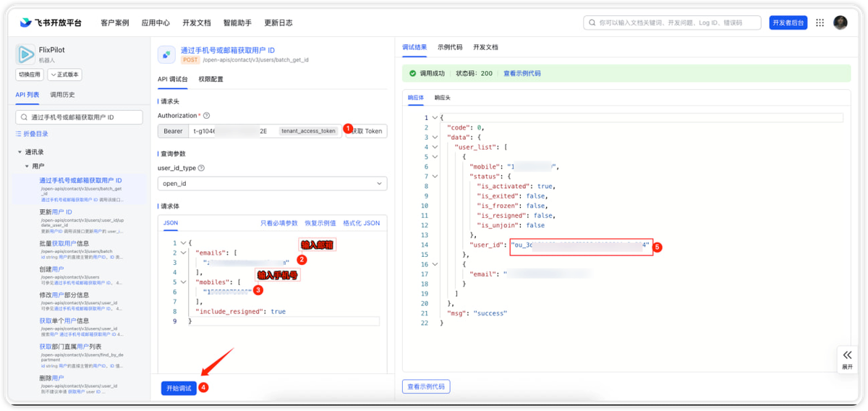
Task: Click the 获取 Token button
Action: tap(367, 131)
